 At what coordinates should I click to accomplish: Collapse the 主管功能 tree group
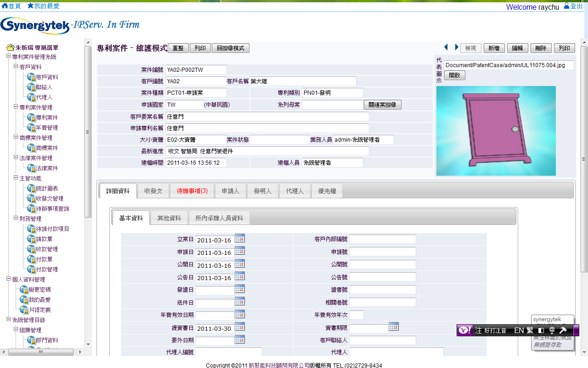[16, 178]
